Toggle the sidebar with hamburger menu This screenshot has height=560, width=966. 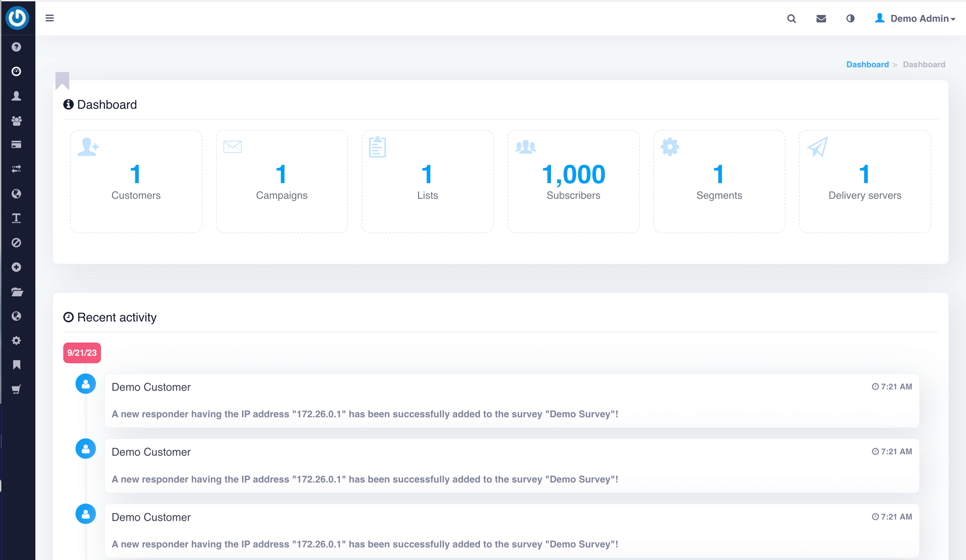pyautogui.click(x=49, y=18)
